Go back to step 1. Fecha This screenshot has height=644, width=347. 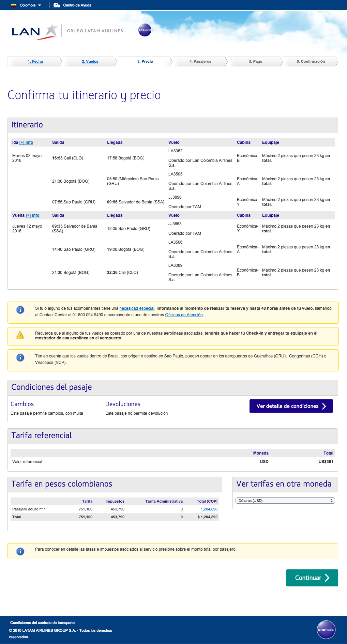[35, 62]
